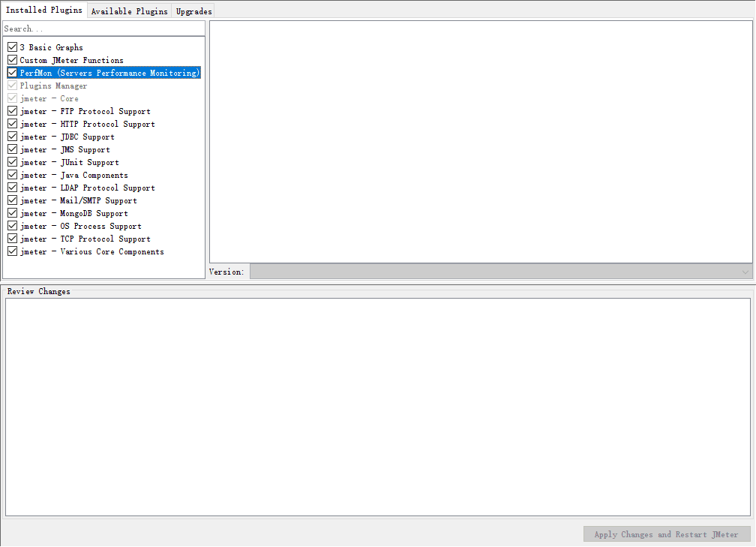Toggle the jmeter - HTTP Protocol Support checkbox

tap(13, 124)
